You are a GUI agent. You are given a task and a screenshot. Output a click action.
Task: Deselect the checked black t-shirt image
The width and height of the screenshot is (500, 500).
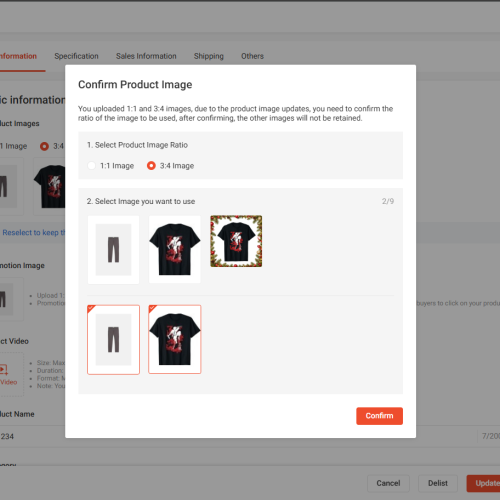[x=175, y=339]
